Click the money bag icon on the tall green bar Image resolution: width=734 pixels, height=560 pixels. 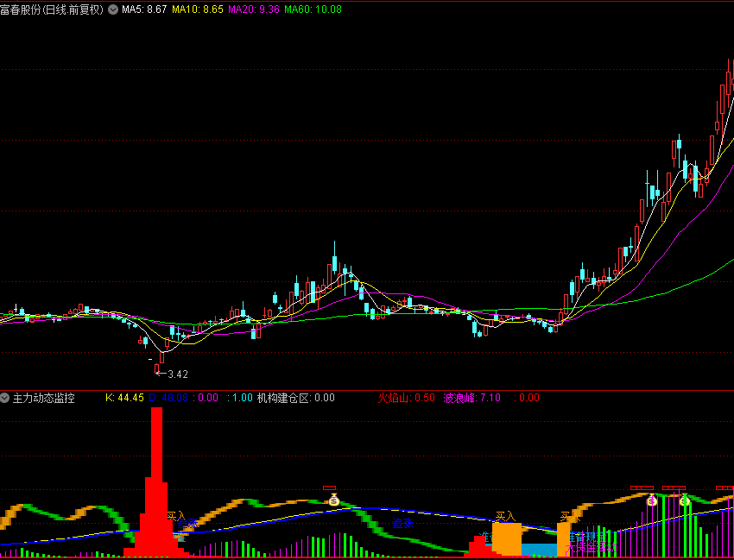point(685,500)
